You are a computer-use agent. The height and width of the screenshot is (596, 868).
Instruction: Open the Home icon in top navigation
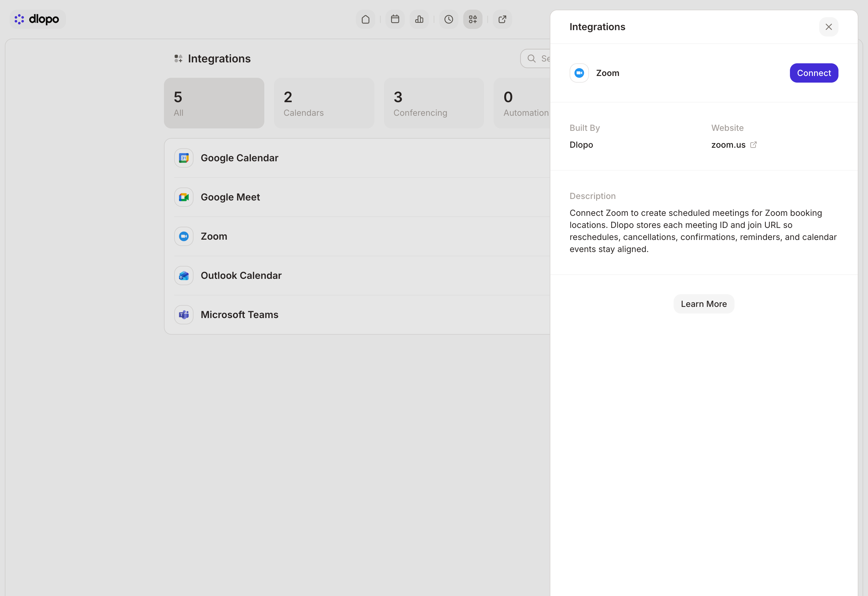point(365,19)
